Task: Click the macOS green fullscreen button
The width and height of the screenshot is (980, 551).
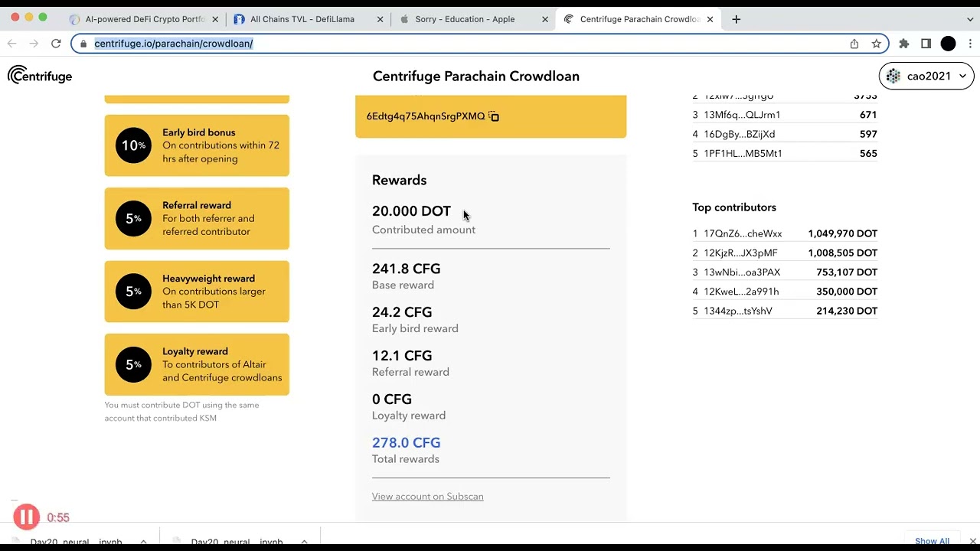Action: click(x=43, y=17)
